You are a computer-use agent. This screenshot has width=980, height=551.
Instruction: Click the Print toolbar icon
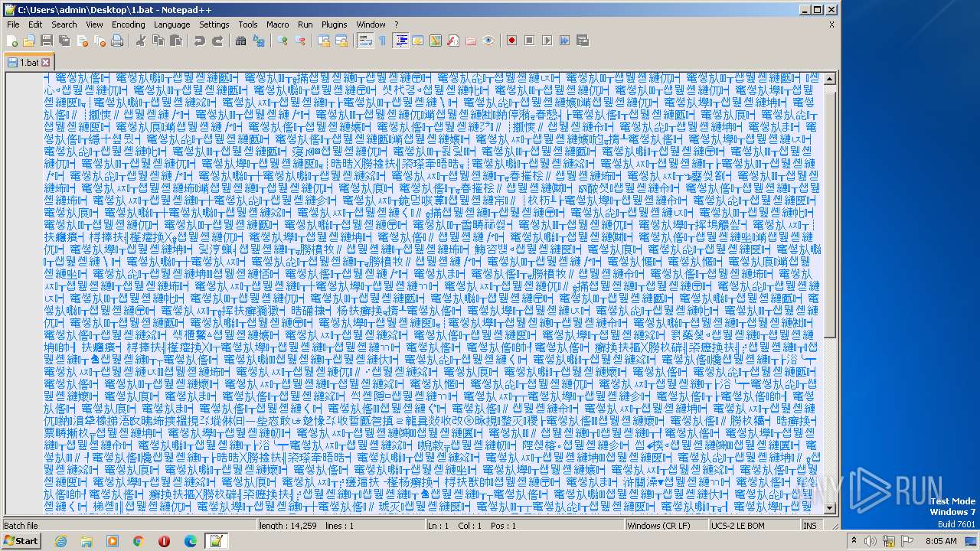click(117, 41)
